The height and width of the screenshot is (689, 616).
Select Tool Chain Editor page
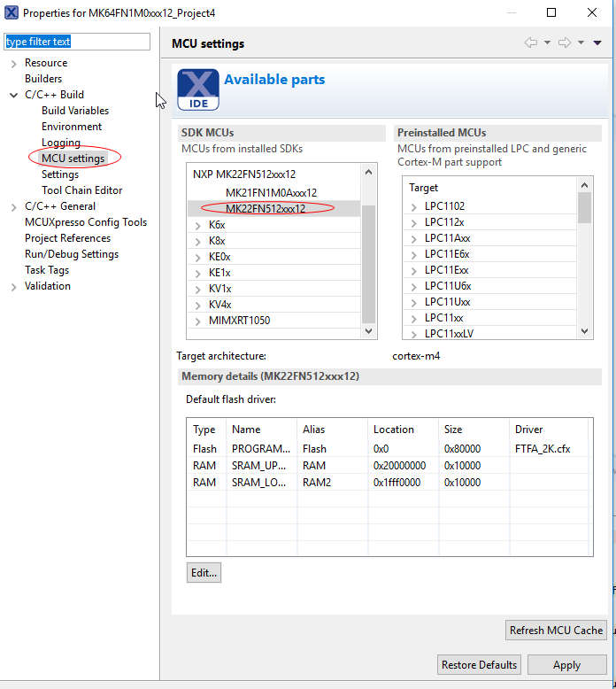click(x=82, y=190)
